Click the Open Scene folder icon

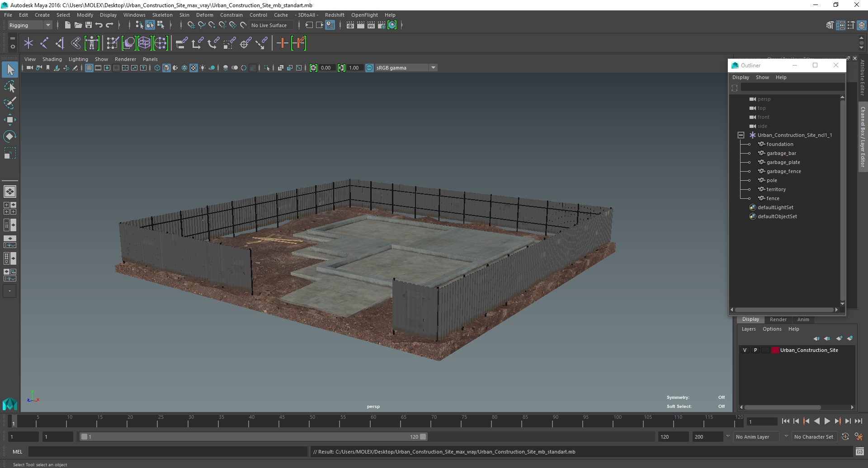[x=78, y=25]
